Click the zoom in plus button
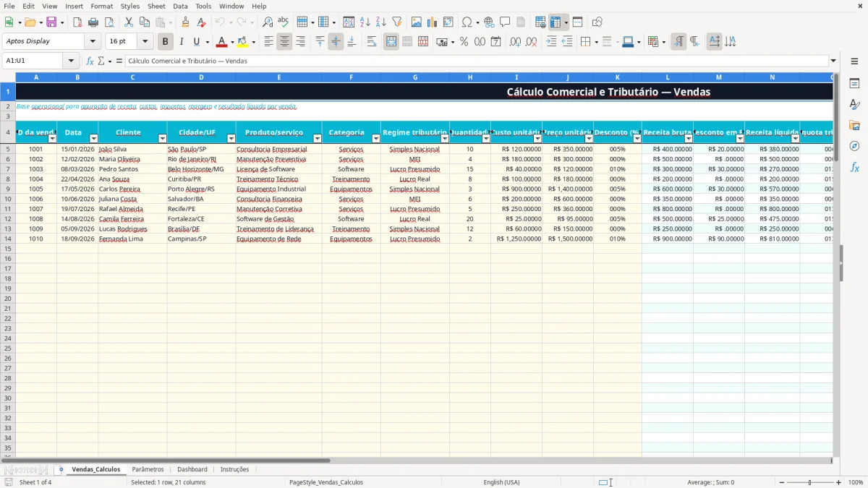The width and height of the screenshot is (868, 488). [839, 482]
